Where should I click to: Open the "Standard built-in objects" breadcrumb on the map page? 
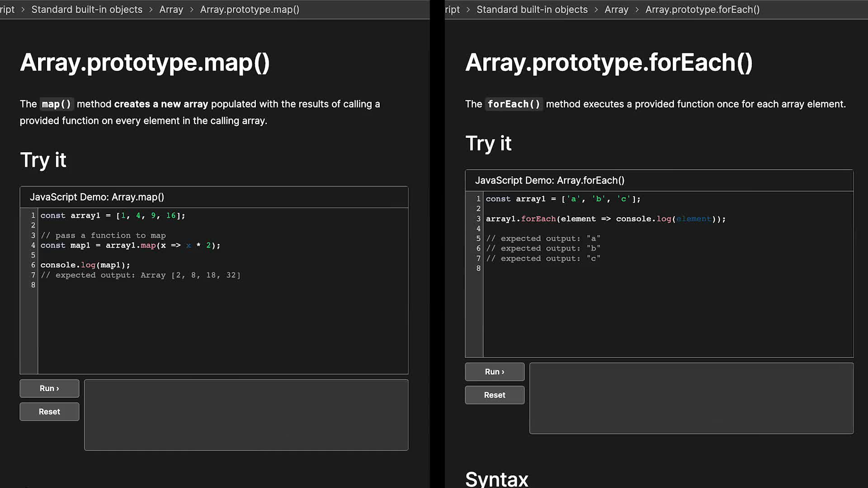[86, 9]
